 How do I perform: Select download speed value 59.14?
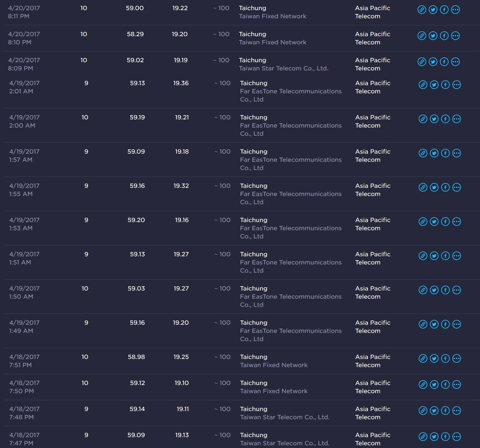pos(137,409)
